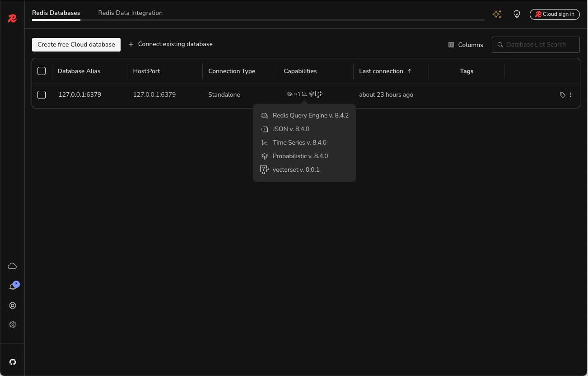Click the lightbulb insights icon
This screenshot has width=588, height=376.
tap(517, 14)
